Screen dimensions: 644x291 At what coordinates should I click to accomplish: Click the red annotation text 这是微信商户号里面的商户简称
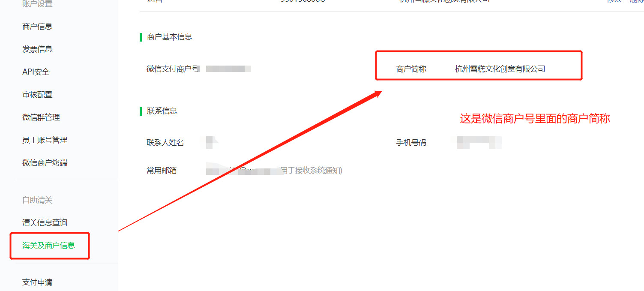[535, 119]
